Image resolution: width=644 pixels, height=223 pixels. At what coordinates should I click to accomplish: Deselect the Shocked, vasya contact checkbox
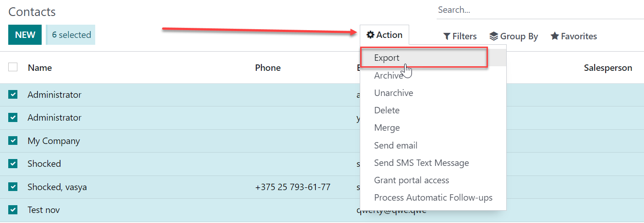(x=13, y=187)
